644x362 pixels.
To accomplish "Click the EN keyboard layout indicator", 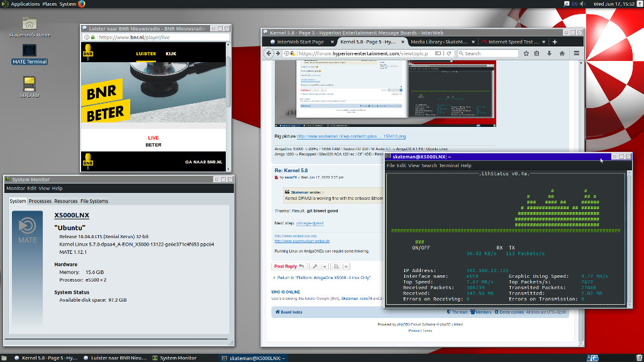I will tap(575, 4).
